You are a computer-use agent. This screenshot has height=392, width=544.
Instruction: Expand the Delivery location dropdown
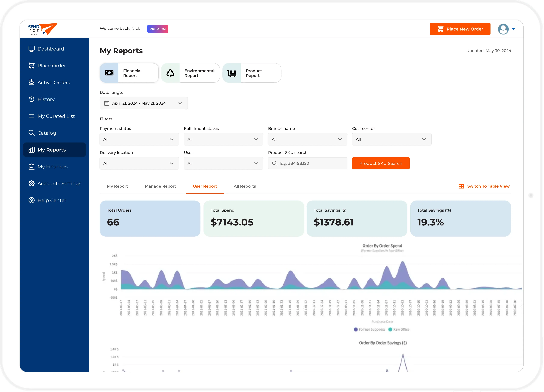tap(139, 163)
